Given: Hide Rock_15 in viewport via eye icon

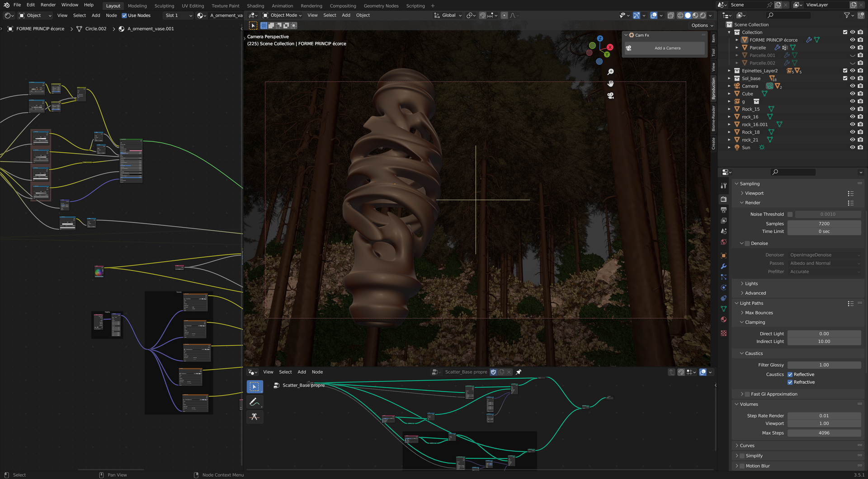Looking at the screenshot, I should click(x=852, y=109).
